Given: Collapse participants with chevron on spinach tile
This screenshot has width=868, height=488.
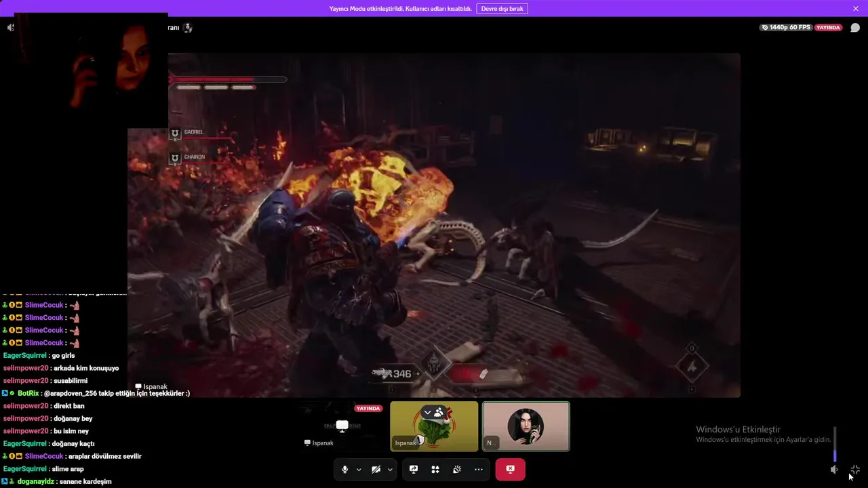Looking at the screenshot, I should pos(427,412).
